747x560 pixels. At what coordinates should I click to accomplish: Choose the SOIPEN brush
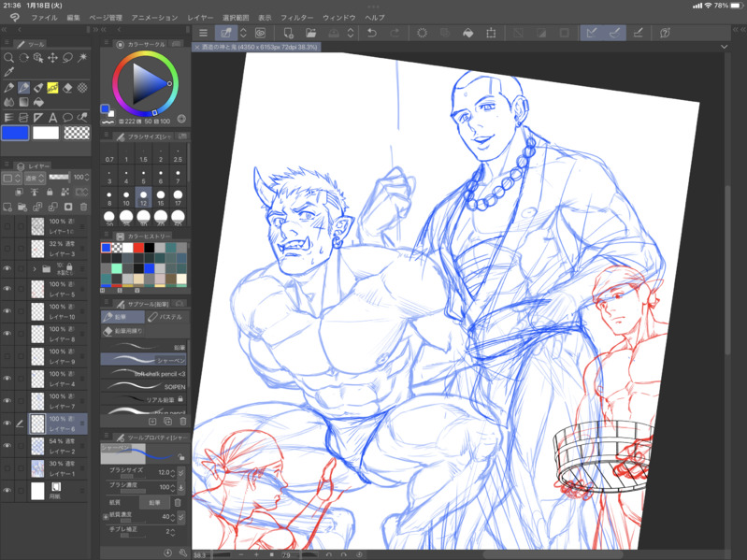coord(143,386)
